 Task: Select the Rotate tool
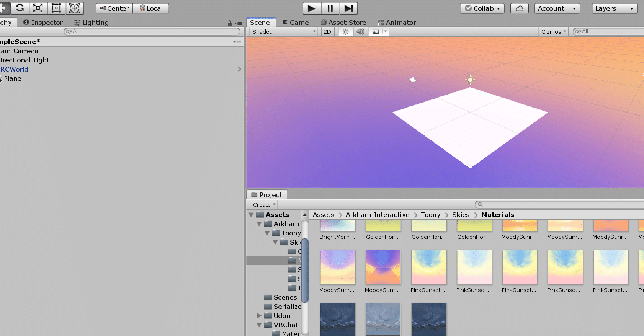pos(20,8)
